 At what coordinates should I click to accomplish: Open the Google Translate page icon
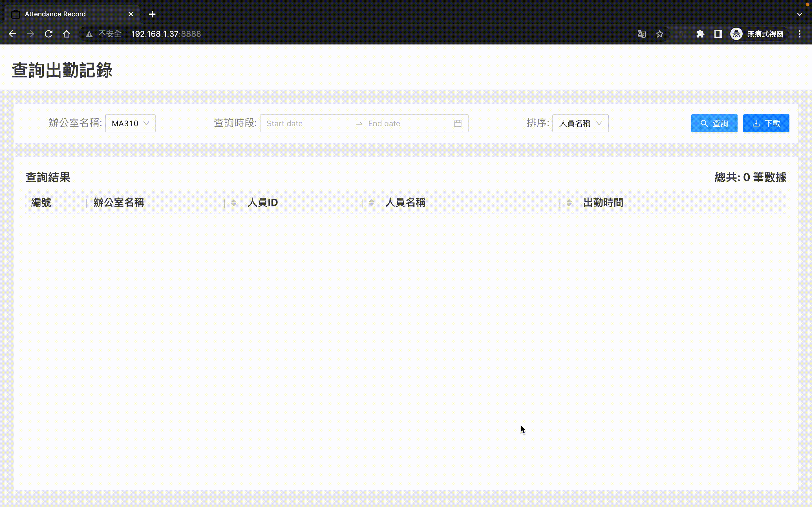[641, 34]
